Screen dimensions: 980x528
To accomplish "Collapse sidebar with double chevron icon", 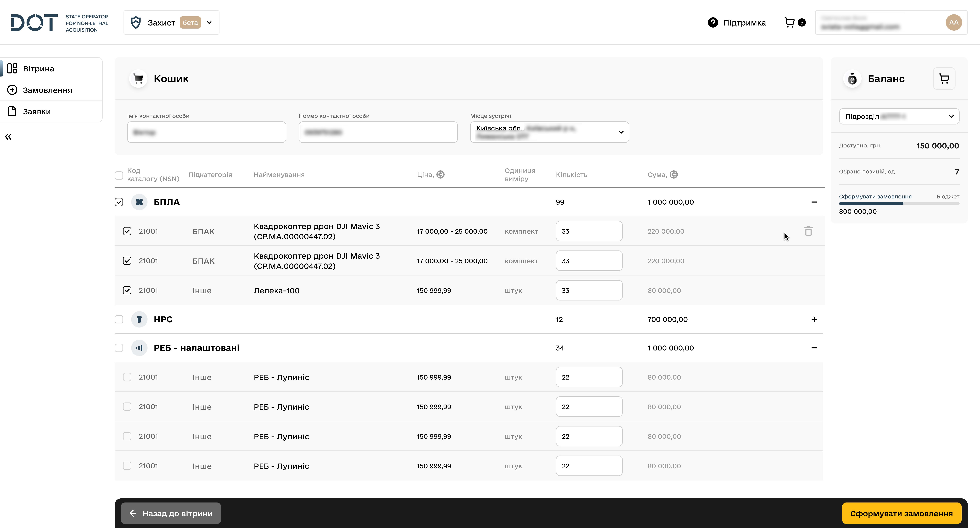I will 8,137.
